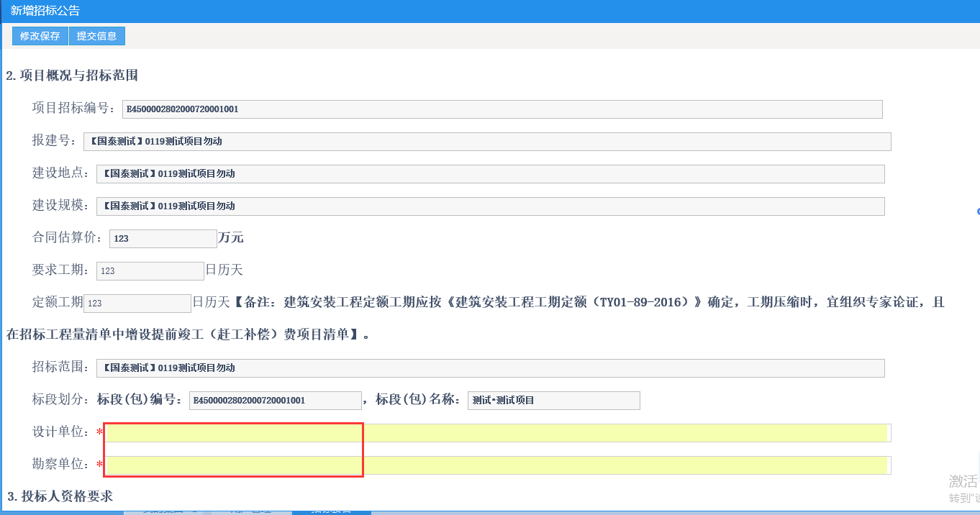This screenshot has width=980, height=515.
Task: Click the blue icon at right edge
Action: [x=977, y=211]
